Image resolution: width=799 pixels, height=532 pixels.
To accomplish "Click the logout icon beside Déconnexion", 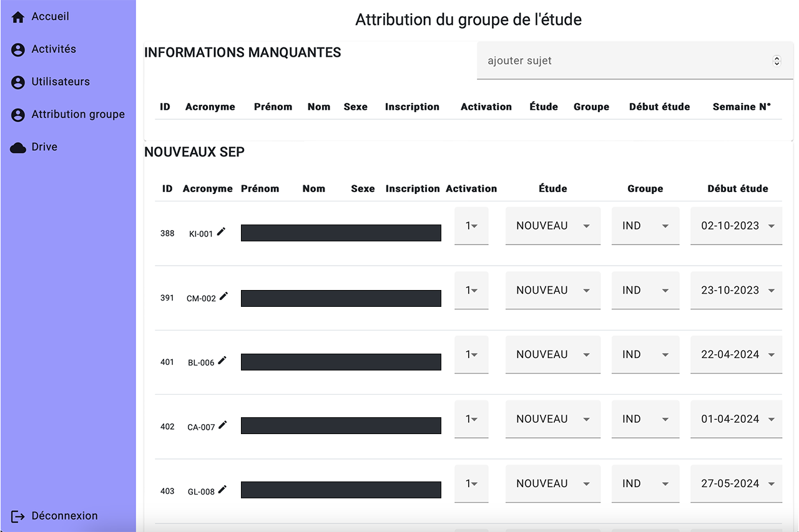I will point(18,516).
